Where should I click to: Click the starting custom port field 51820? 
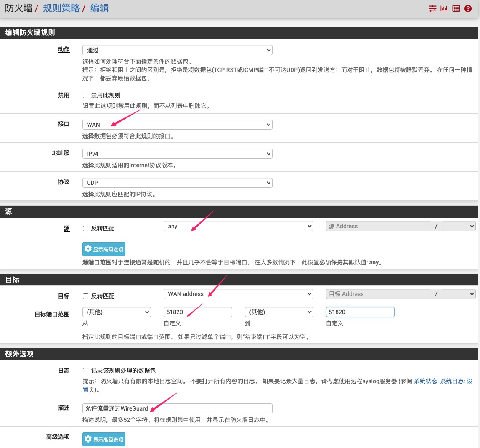tap(197, 312)
